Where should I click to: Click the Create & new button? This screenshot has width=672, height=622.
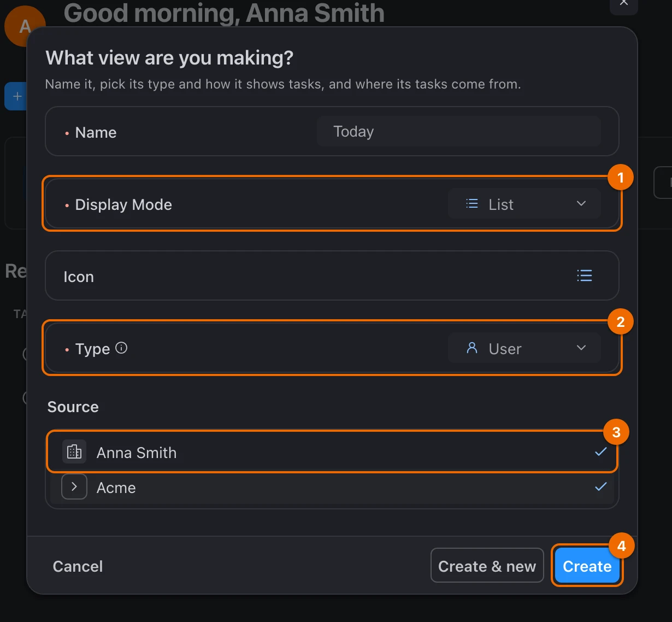click(x=487, y=566)
